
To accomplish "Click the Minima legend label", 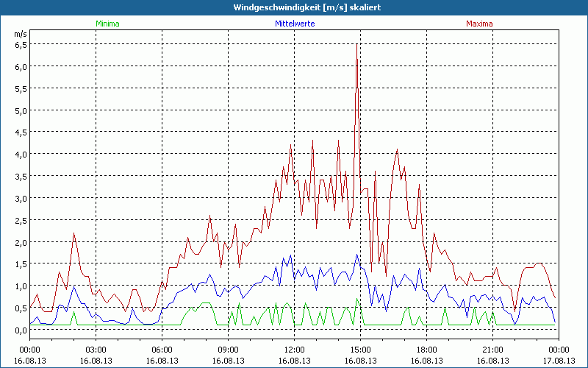I will pyautogui.click(x=107, y=24).
